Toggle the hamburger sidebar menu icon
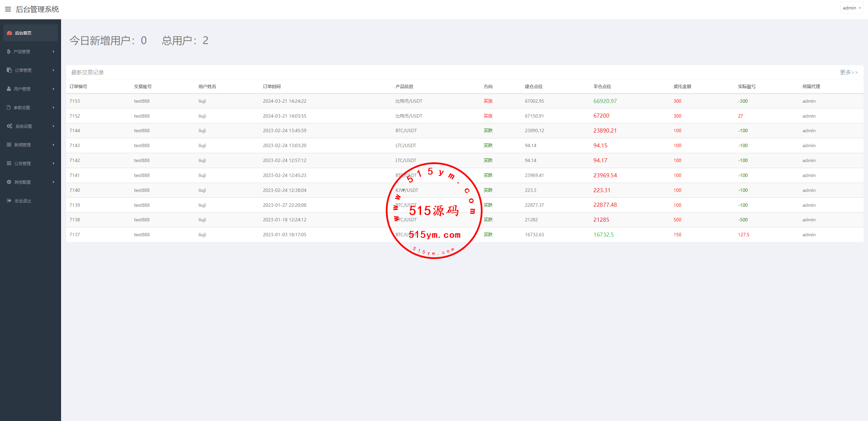 [8, 9]
